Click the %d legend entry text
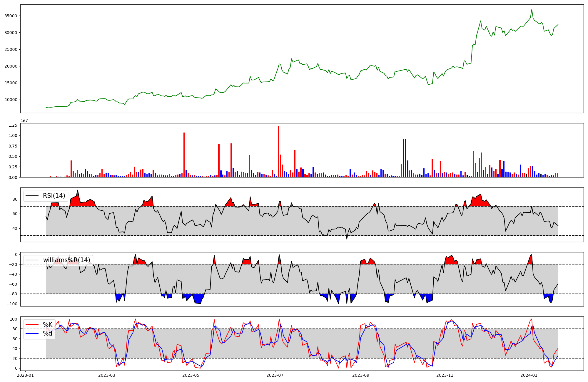Image resolution: width=588 pixels, height=382 pixels. [48, 334]
